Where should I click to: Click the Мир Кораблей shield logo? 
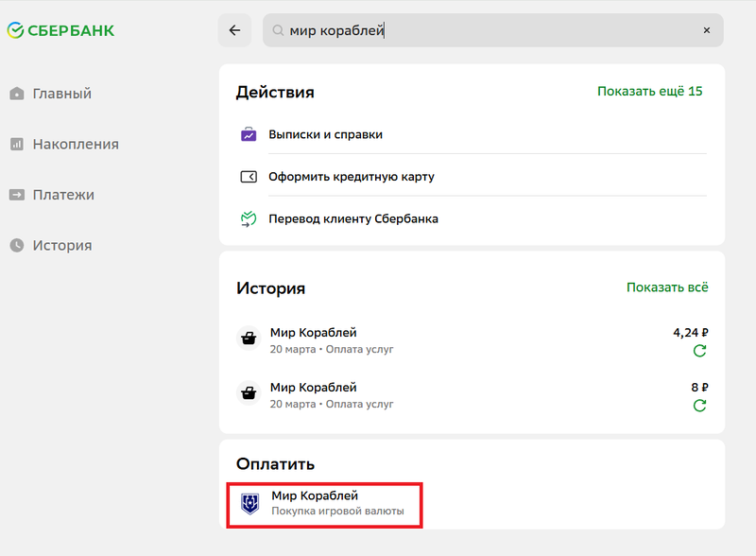[x=250, y=504]
